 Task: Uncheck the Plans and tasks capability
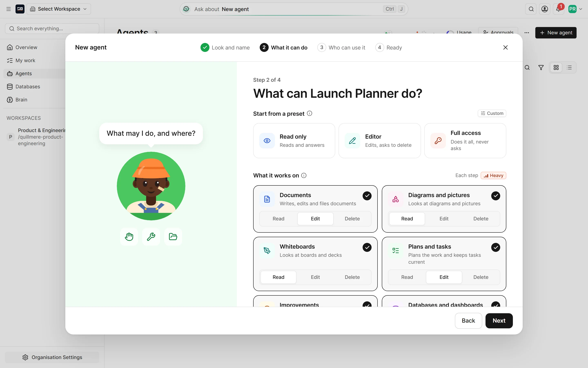(x=496, y=247)
